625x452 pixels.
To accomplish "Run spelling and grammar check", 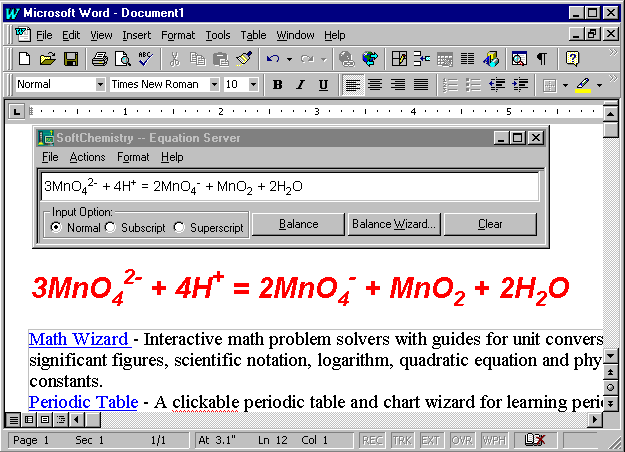I will pos(145,59).
